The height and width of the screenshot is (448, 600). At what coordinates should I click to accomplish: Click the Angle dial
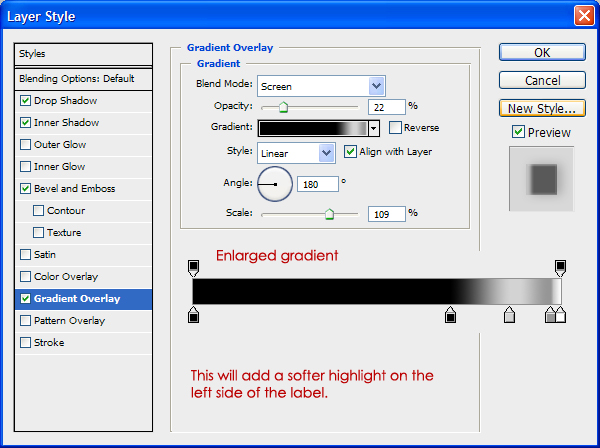(x=275, y=184)
